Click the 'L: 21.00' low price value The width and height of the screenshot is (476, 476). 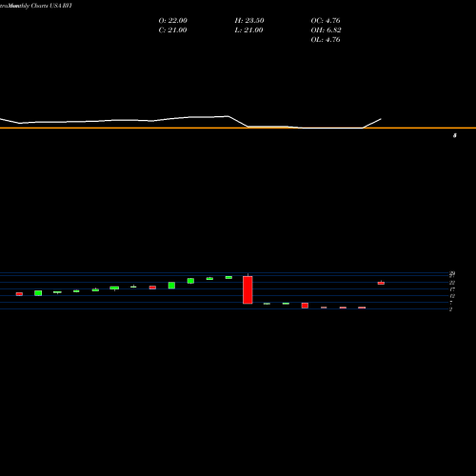[x=248, y=30]
